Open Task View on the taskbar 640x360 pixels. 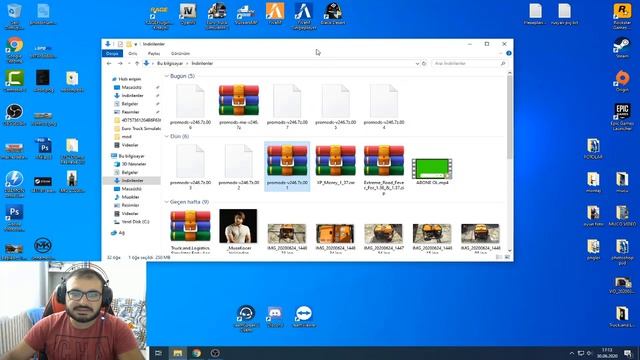[x=159, y=353]
